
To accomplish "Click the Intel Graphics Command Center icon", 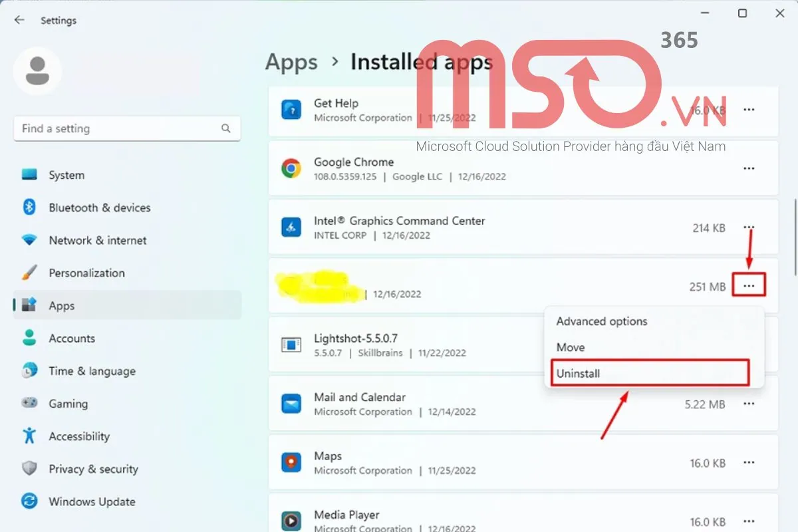I will pyautogui.click(x=291, y=227).
